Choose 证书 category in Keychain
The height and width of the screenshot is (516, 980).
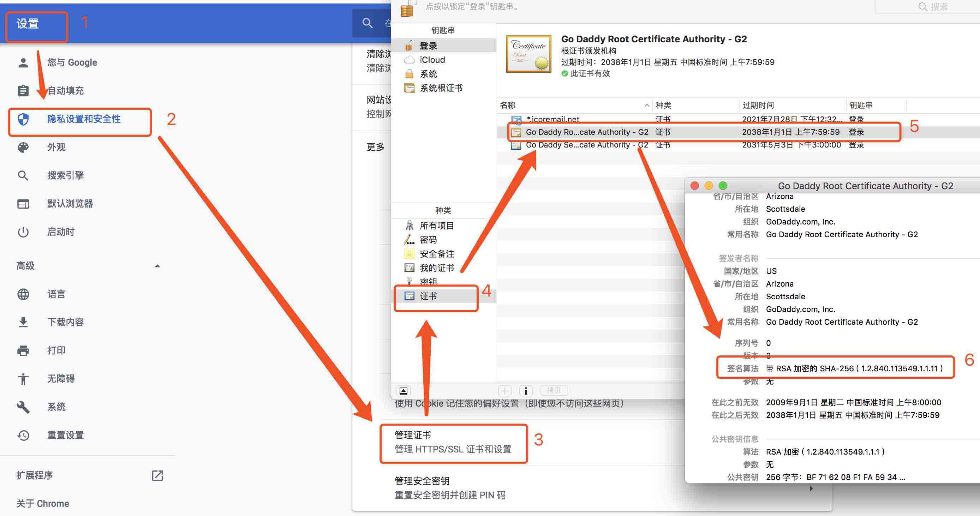[x=444, y=296]
